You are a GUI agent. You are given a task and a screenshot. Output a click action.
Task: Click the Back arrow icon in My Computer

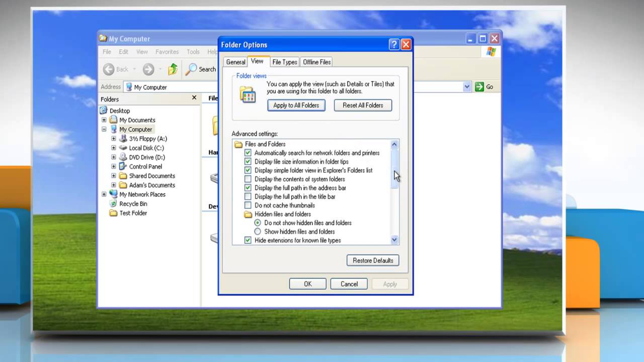click(109, 69)
